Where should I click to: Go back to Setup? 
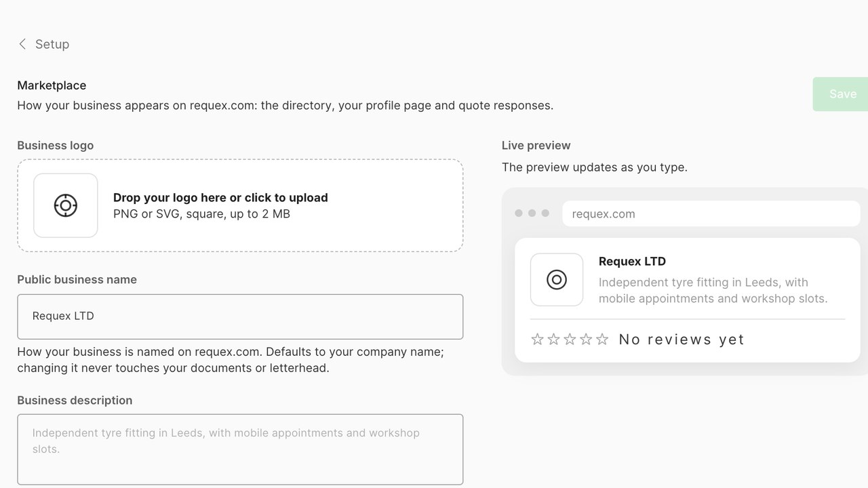[x=43, y=44]
